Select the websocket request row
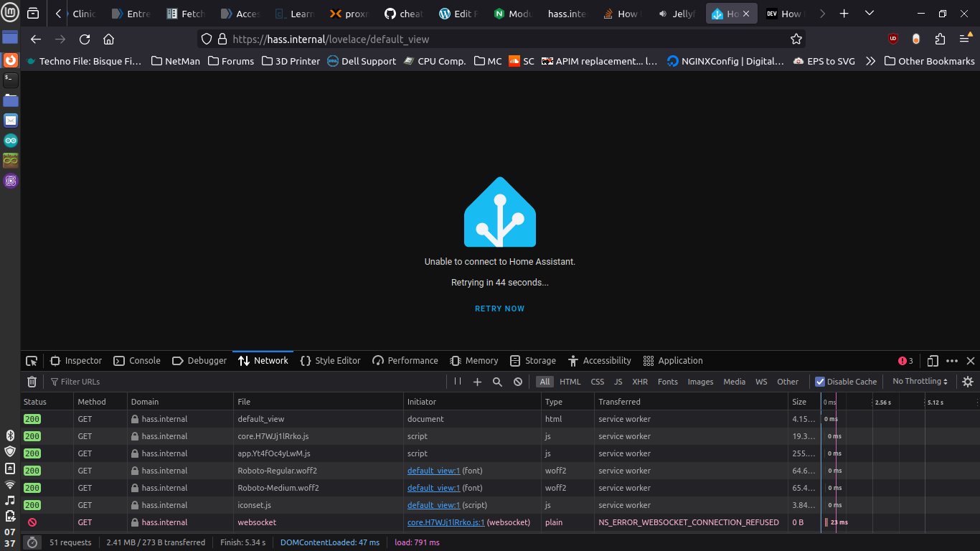 point(500,522)
